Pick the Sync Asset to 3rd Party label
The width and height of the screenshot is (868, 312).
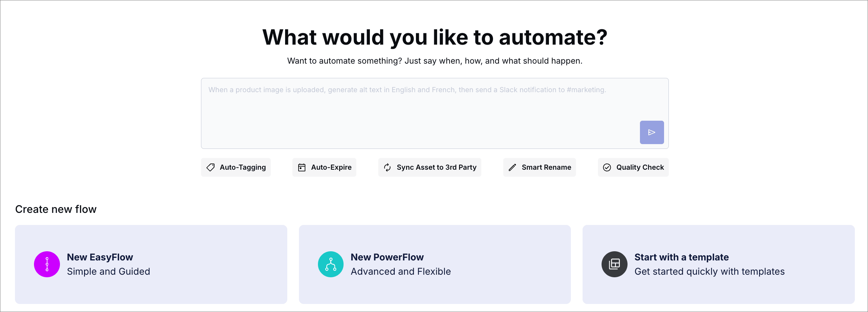pyautogui.click(x=436, y=168)
